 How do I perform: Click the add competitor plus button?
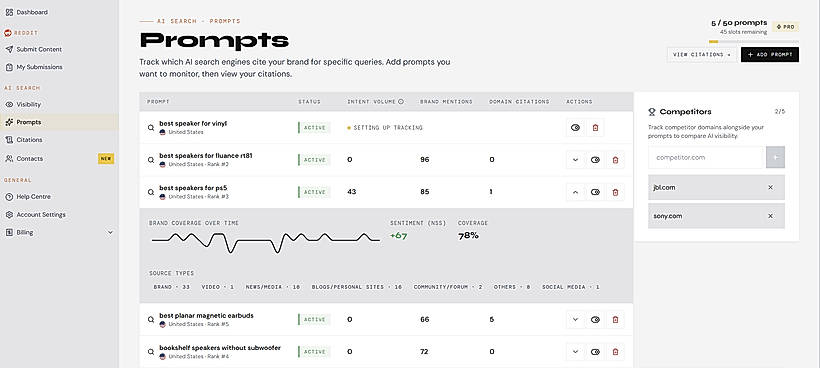tap(775, 157)
